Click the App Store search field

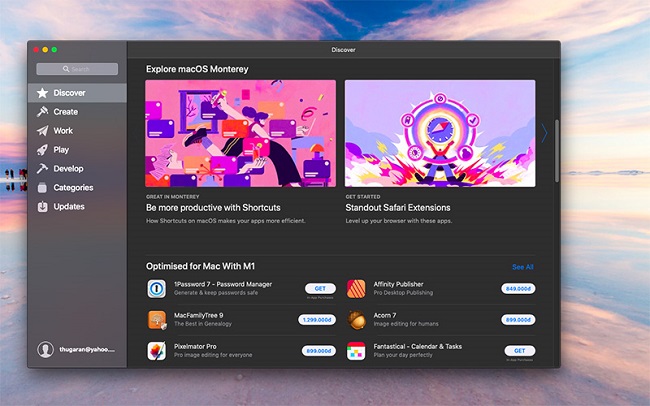tap(77, 69)
